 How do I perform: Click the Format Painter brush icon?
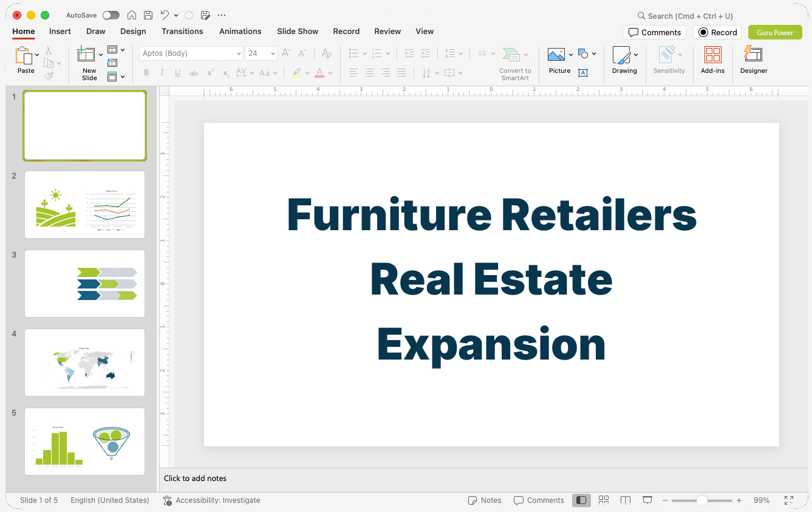point(49,76)
